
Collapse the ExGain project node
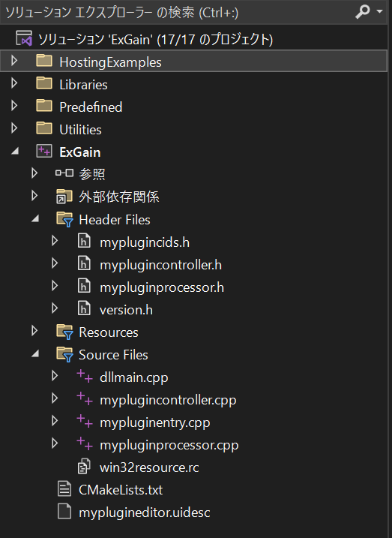pos(15,151)
